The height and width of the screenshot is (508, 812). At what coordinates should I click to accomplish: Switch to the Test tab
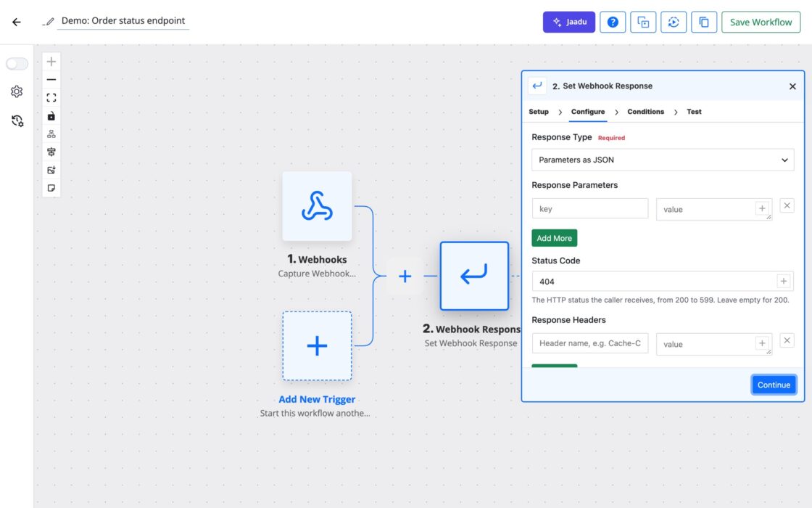coord(694,112)
